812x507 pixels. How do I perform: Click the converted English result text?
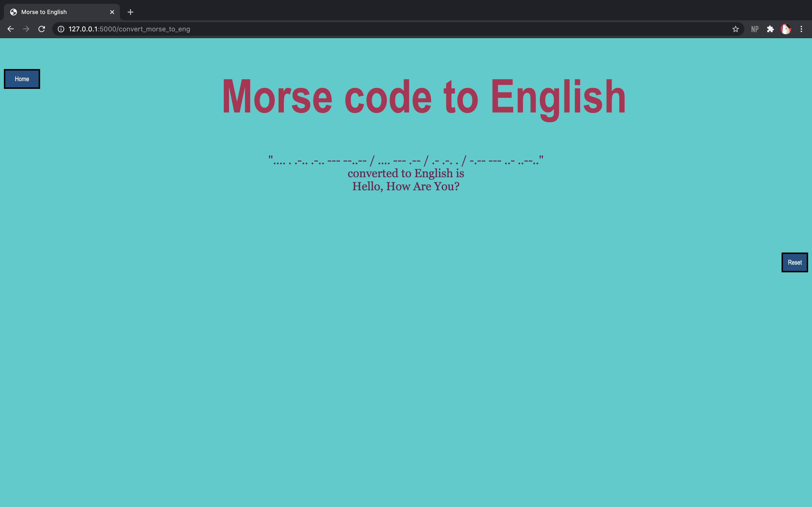(406, 186)
